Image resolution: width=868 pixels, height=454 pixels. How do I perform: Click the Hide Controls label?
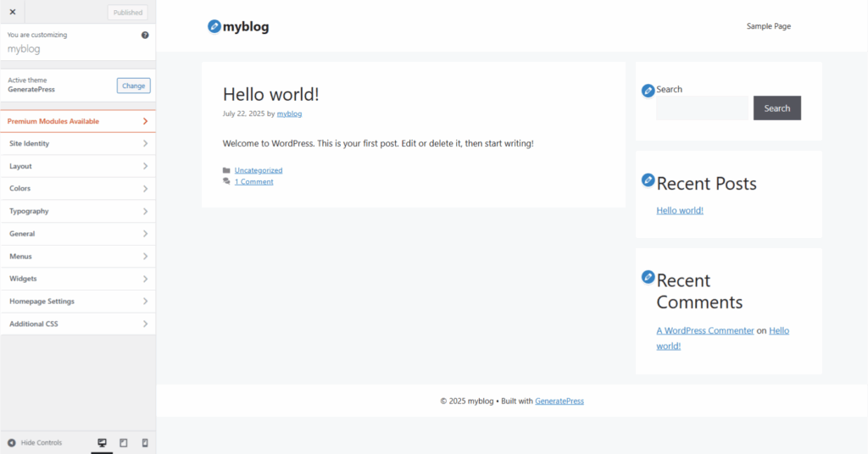pyautogui.click(x=42, y=442)
